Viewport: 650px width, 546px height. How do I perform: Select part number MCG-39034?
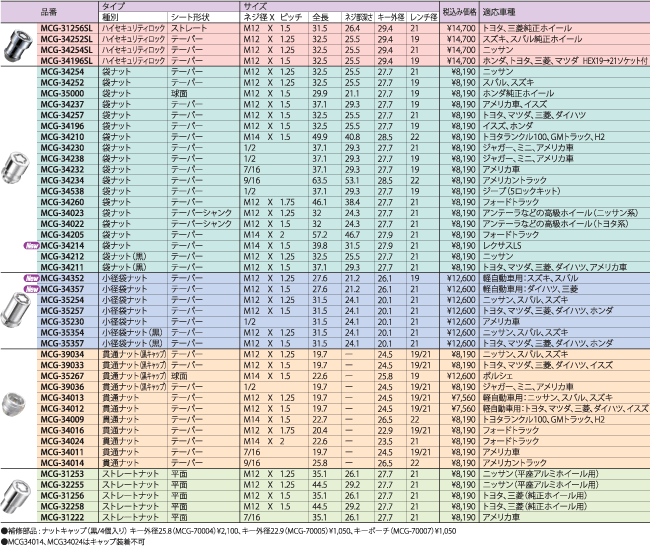62,354
